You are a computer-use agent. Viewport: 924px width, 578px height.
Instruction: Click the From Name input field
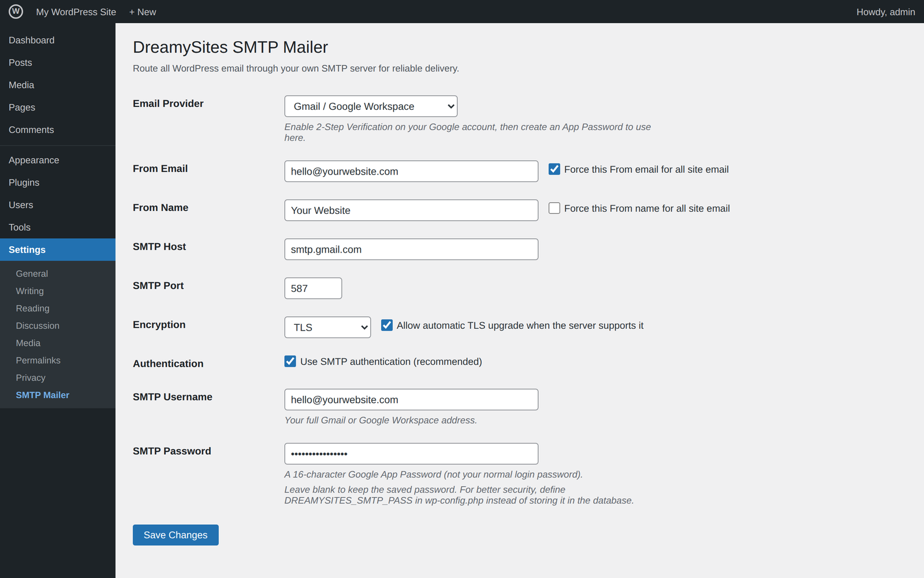click(411, 210)
